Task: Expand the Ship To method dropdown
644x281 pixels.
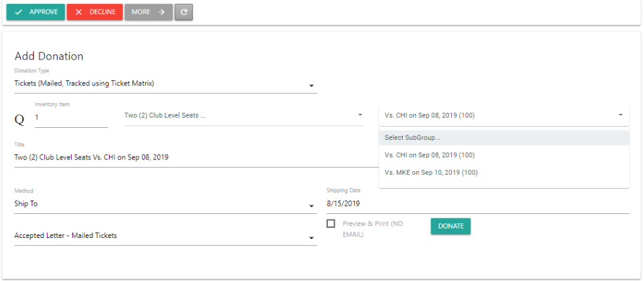Action: click(311, 206)
